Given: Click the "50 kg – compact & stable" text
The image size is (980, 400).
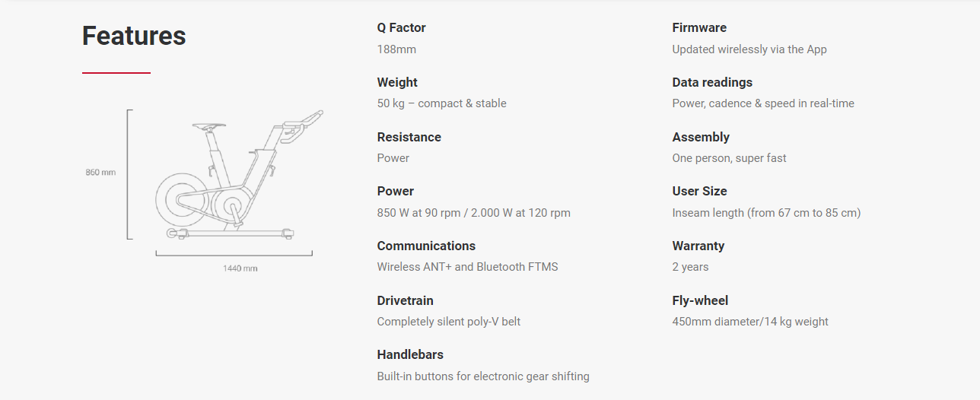Looking at the screenshot, I should tap(441, 103).
